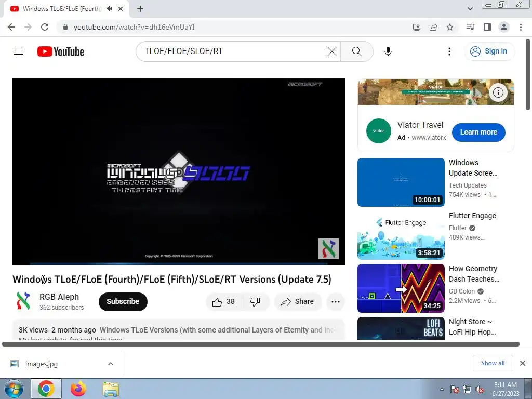Clear the YouTube search query
Viewport: 532px width, 399px height.
click(332, 51)
